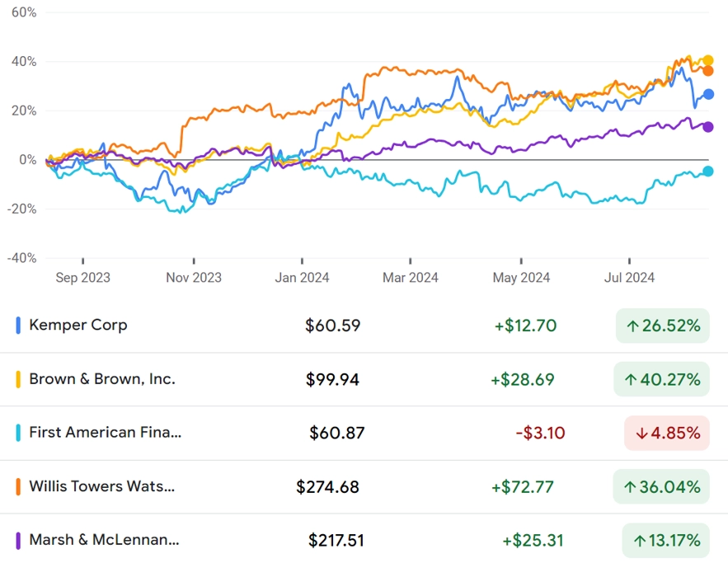Open the Willis Towers Watson stock entry
728x563 pixels.
coord(101,486)
